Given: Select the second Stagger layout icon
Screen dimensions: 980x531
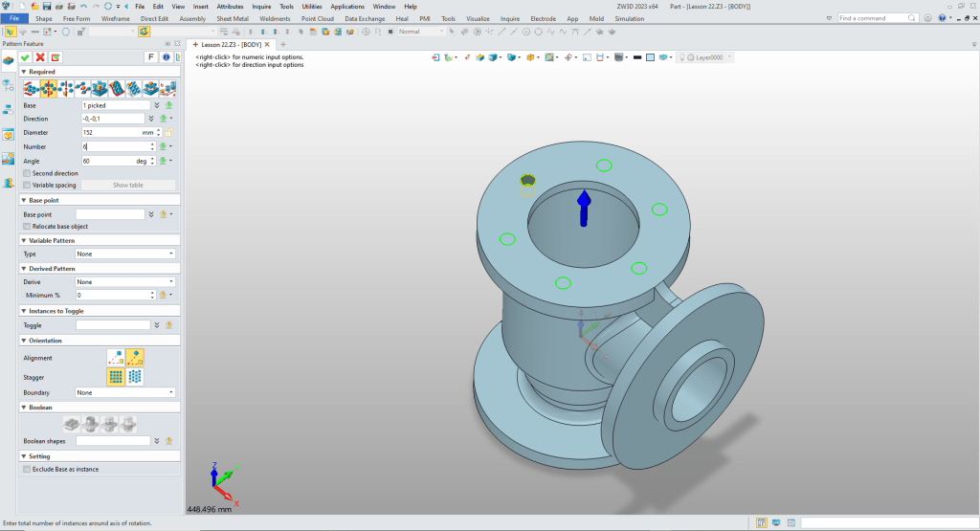Looking at the screenshot, I should tap(135, 377).
